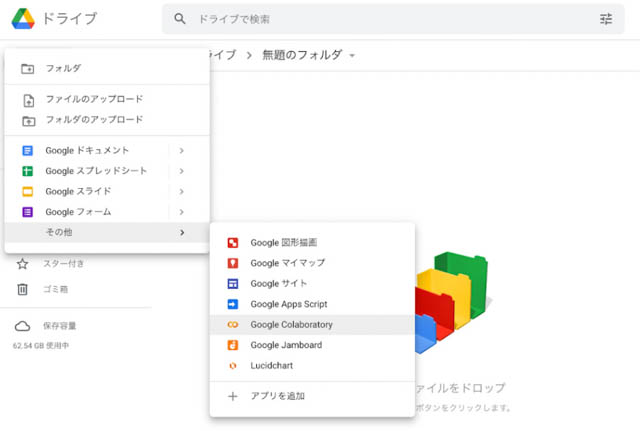Choose Google マイマップ from submenu
Screen dimensions: 640x431
[x=312, y=263]
